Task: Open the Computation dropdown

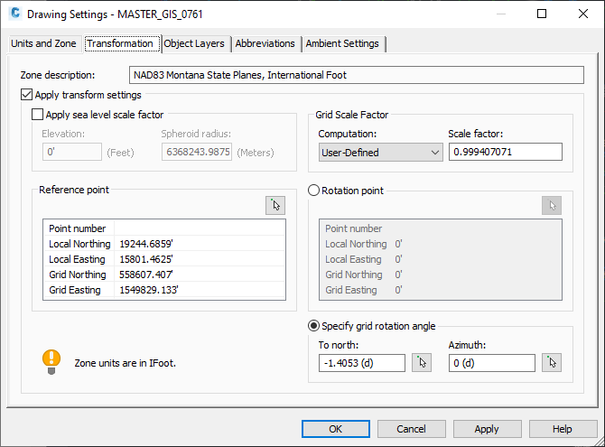Action: pos(380,152)
